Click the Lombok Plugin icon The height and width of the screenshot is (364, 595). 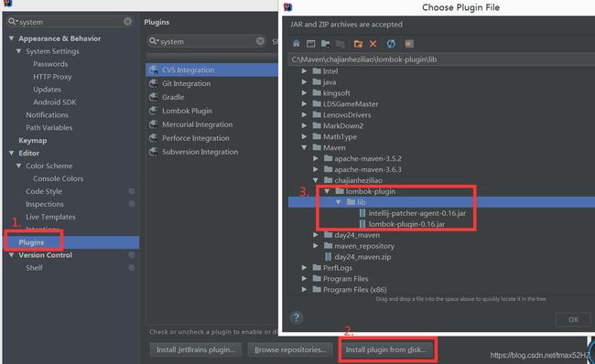click(x=154, y=111)
